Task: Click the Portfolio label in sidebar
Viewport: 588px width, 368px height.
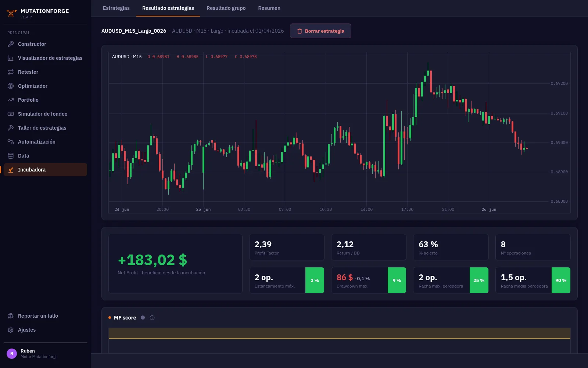Action: click(x=28, y=100)
